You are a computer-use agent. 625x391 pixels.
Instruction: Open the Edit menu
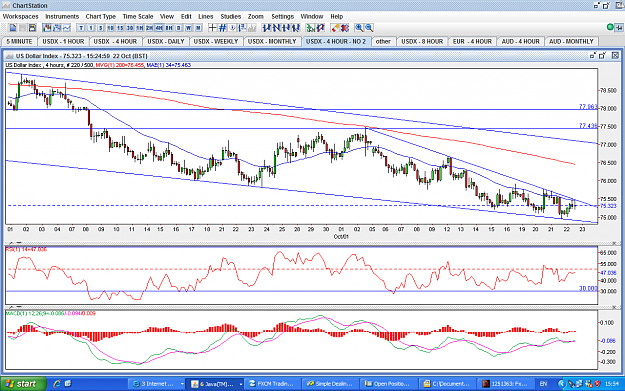186,16
